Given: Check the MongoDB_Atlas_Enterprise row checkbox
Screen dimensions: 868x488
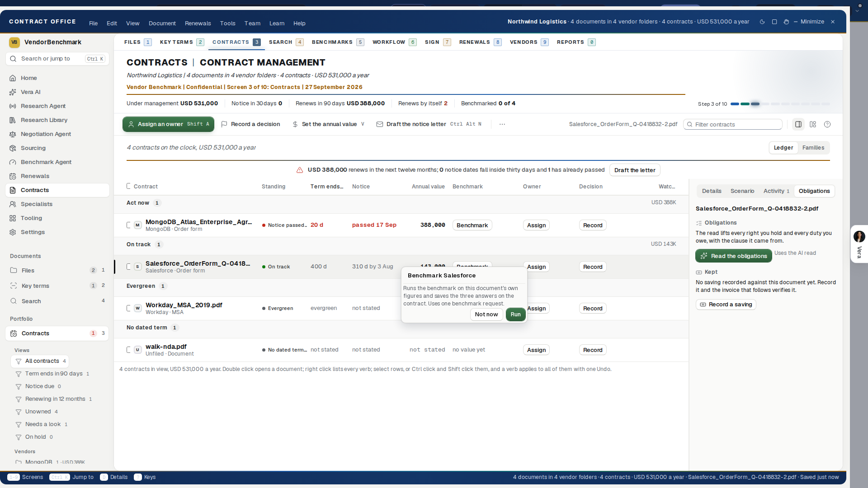Looking at the screenshot, I should 129,225.
